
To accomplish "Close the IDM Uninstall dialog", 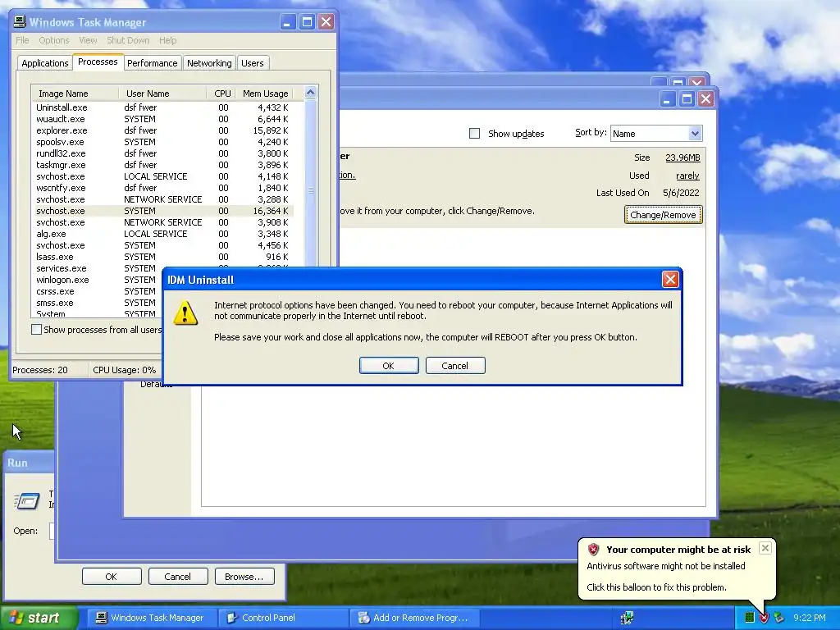I will coord(670,279).
